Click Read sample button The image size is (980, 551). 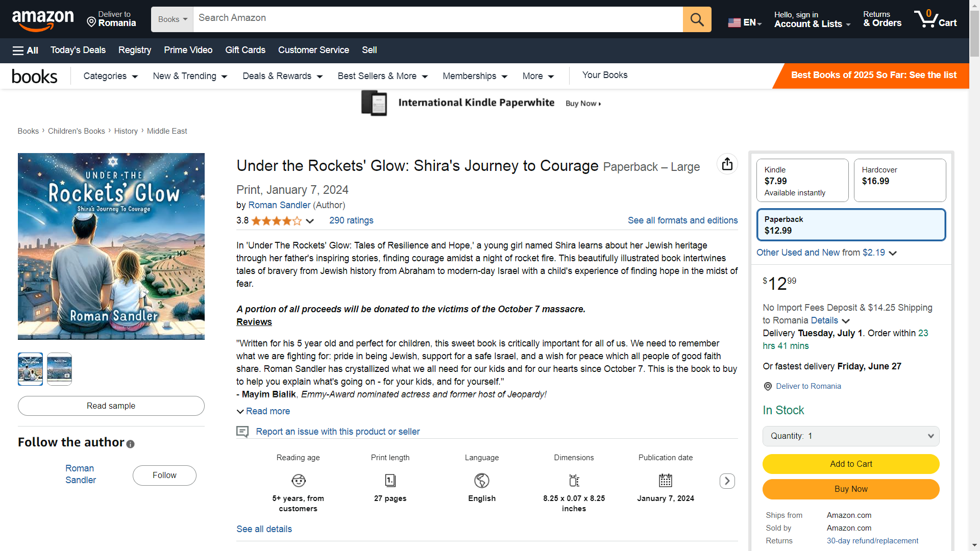click(x=111, y=406)
